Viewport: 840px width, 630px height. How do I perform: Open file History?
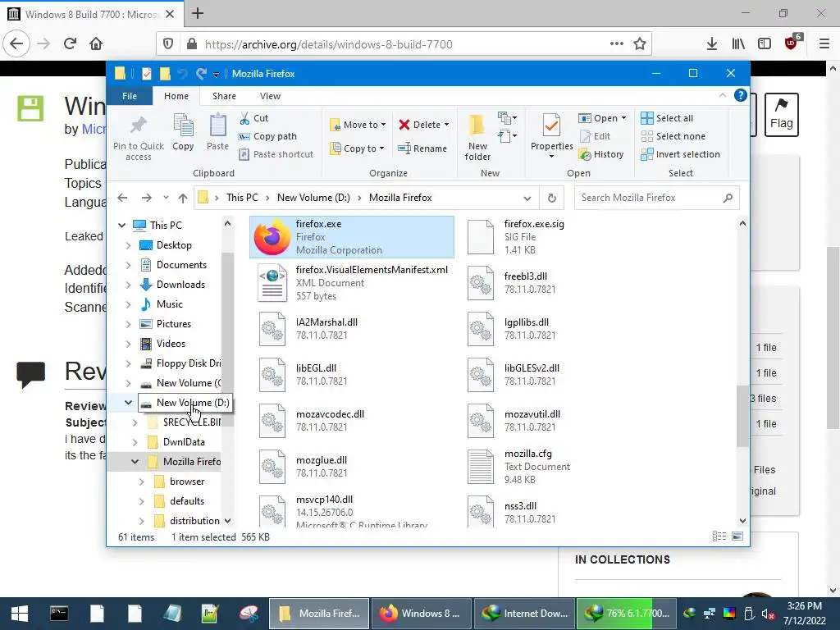pos(601,154)
